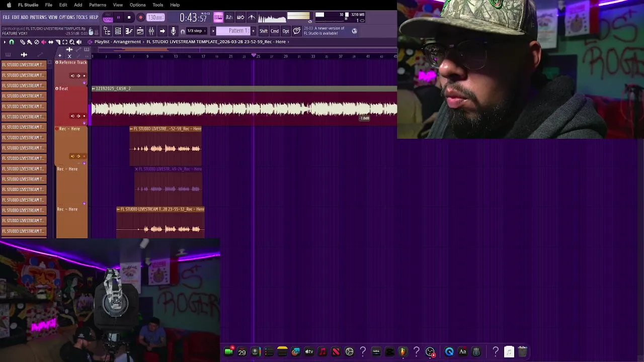Click the newer version available notice

coord(325,31)
